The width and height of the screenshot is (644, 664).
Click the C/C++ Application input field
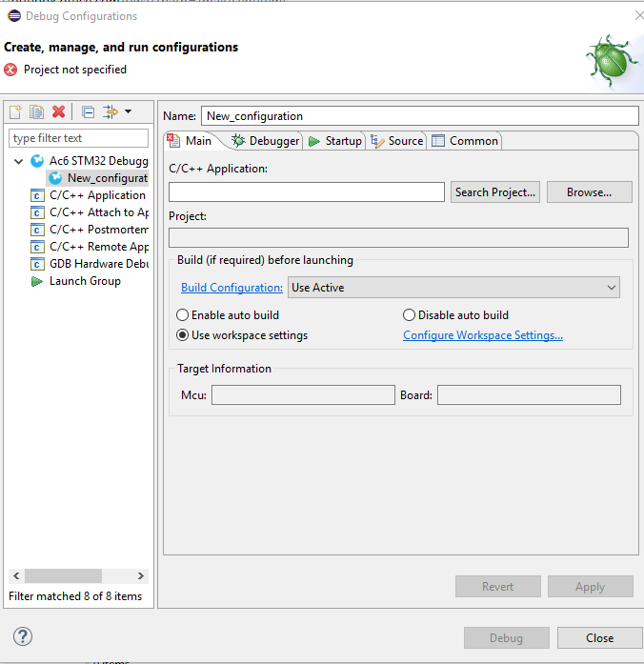(x=306, y=192)
